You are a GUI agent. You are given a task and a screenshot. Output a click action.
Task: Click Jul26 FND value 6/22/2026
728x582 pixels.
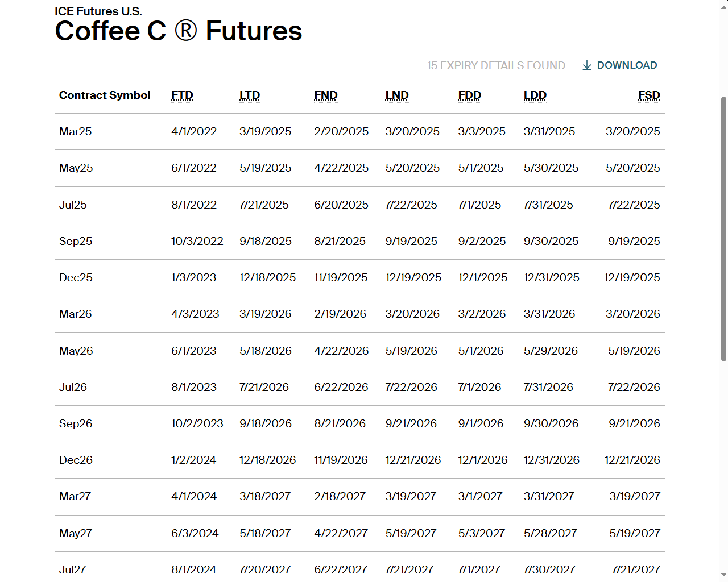[341, 387]
